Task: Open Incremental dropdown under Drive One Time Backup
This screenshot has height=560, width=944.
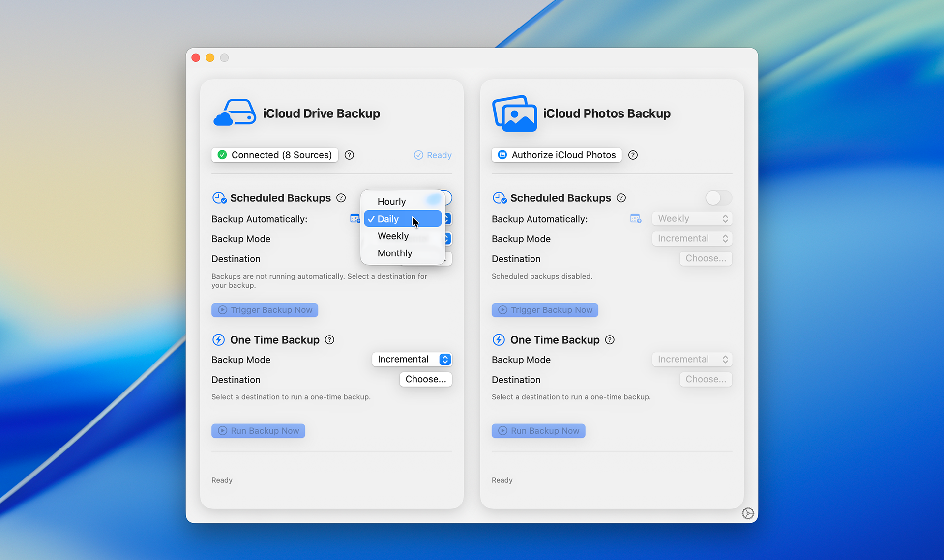Action: pyautogui.click(x=412, y=360)
